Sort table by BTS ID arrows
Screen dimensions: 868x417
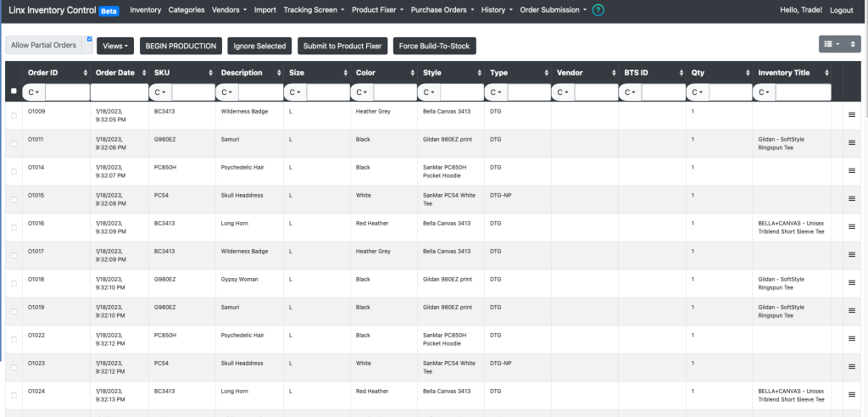tap(681, 73)
